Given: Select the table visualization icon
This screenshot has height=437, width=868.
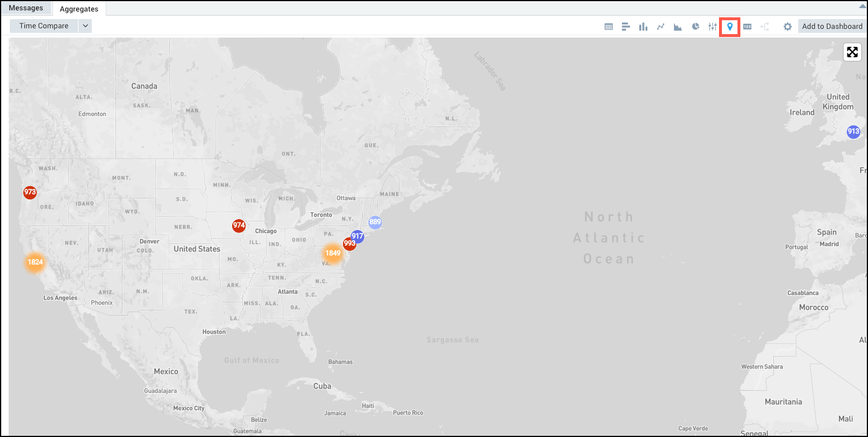Looking at the screenshot, I should [x=609, y=26].
